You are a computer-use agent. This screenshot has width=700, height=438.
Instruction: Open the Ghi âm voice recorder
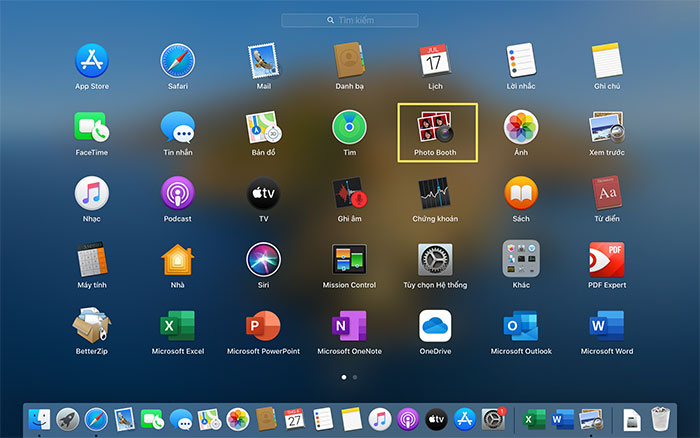(349, 193)
